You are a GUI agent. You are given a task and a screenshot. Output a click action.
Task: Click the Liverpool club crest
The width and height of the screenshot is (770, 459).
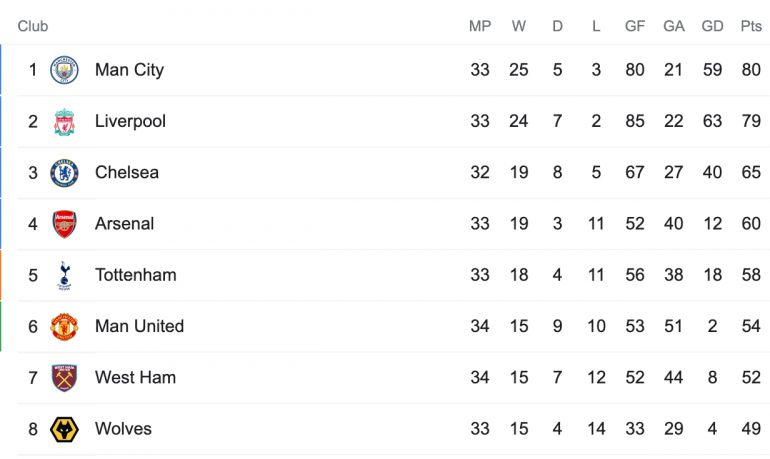pos(64,121)
